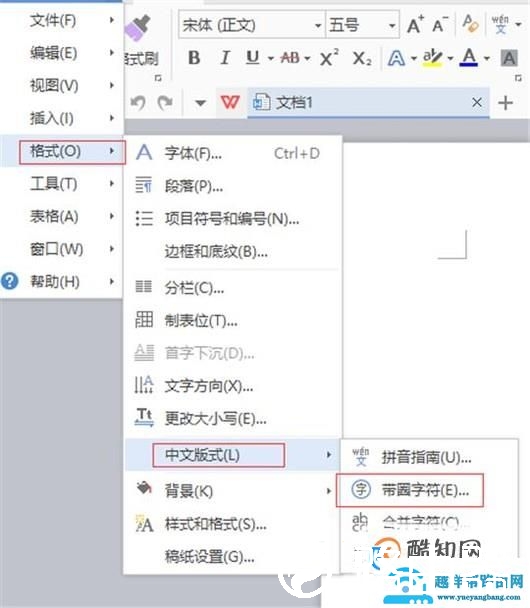
Task: Click the Format Painter brush icon
Action: click(x=138, y=28)
